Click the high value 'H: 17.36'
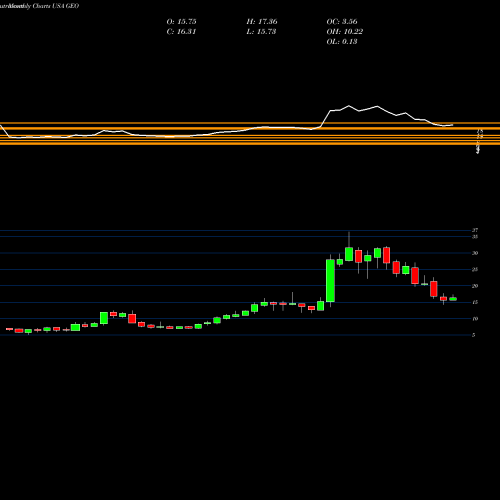This screenshot has height=500, width=500. click(262, 22)
